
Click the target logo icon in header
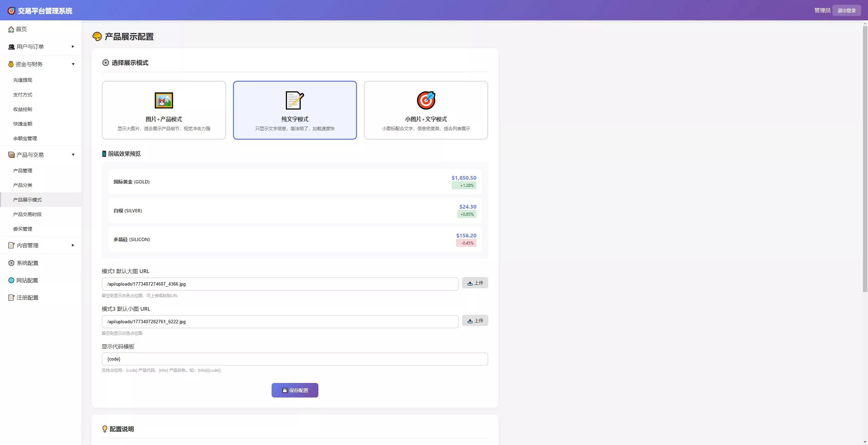(11, 11)
